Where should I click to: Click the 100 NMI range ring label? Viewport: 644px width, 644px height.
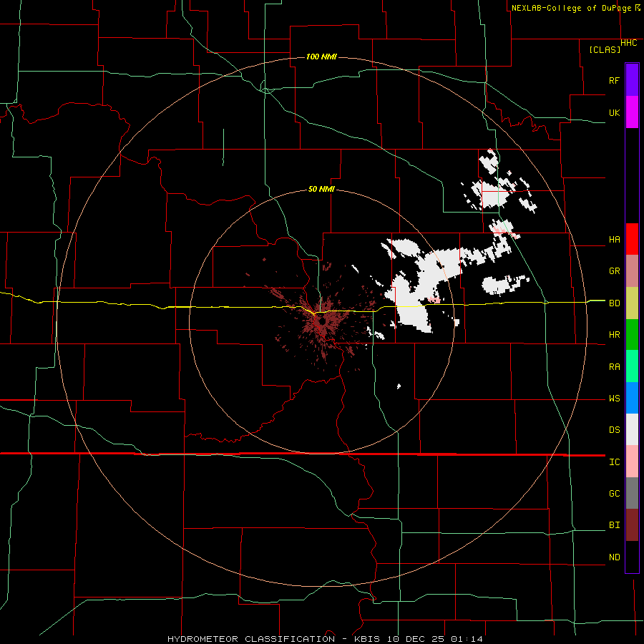[x=321, y=57]
